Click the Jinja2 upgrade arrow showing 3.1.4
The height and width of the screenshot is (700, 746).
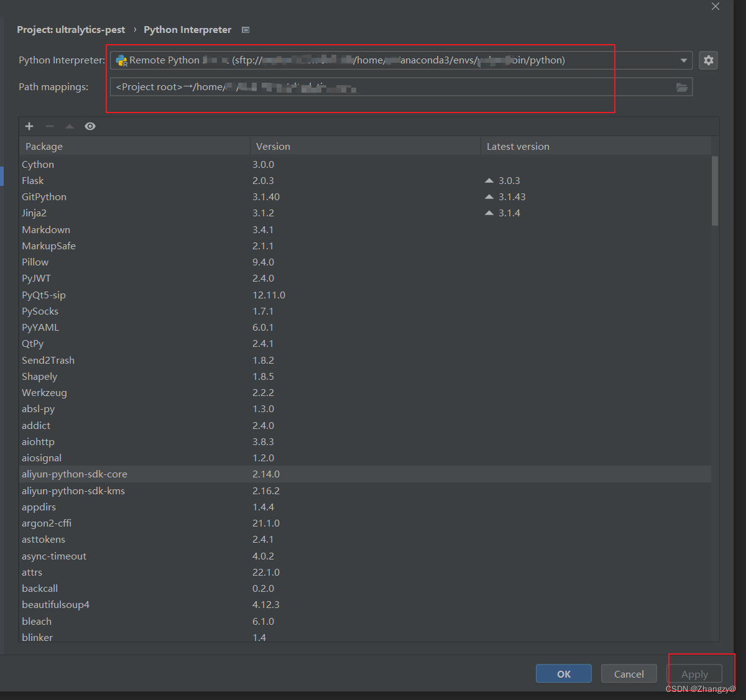click(489, 213)
